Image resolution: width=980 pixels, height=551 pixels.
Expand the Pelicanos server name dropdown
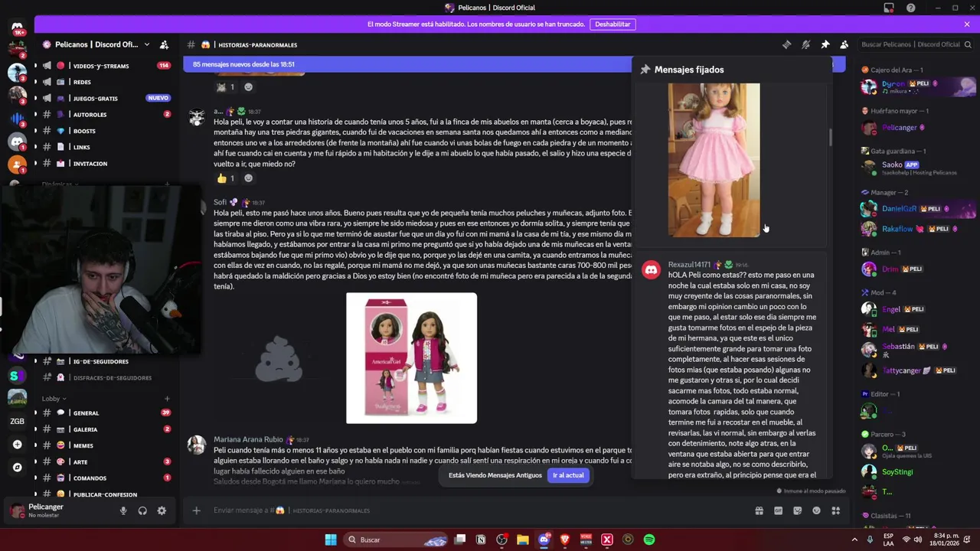coord(145,44)
